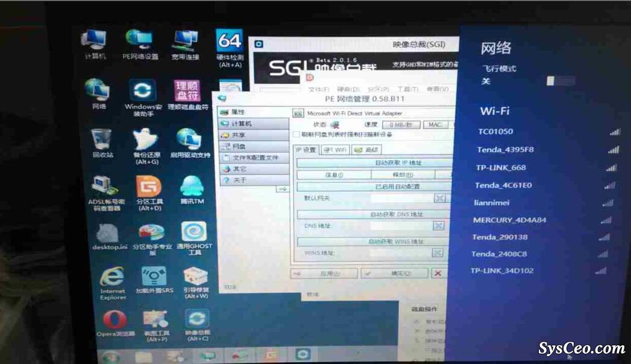Viewport: 631px width, 364px height.
Task: Click the WINS 地址 input field
Action: pyautogui.click(x=400, y=253)
